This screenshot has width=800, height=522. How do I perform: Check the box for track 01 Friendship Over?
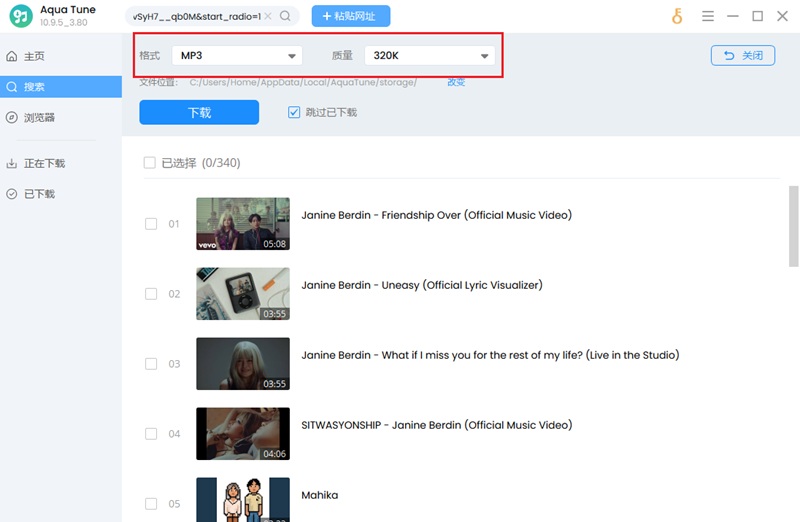(x=151, y=224)
